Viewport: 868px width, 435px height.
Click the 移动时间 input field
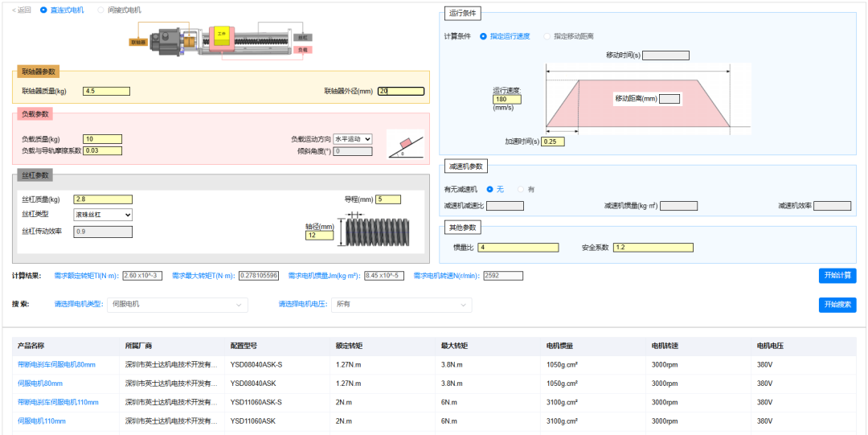665,55
